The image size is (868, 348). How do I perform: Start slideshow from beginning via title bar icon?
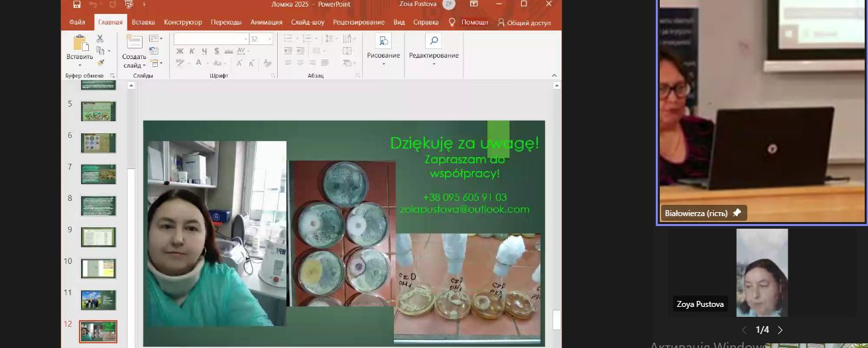(x=129, y=4)
